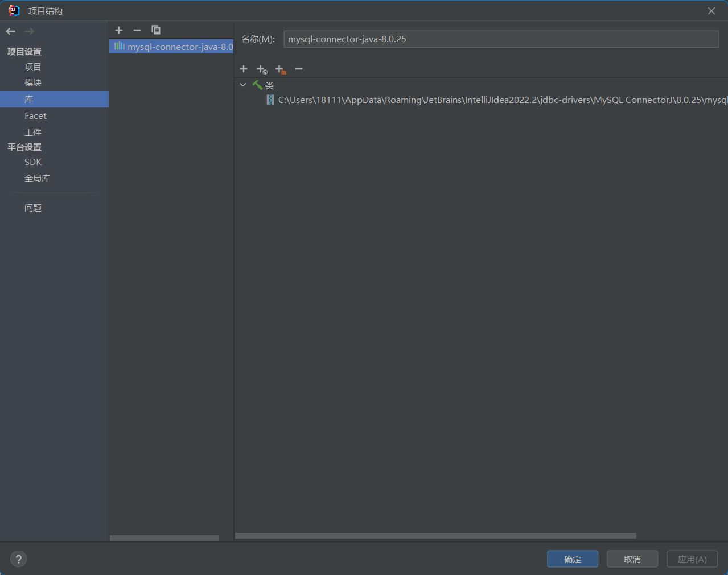Select mysql-connector-java-8.0 in the library list
Image resolution: width=728 pixels, height=575 pixels.
[x=171, y=47]
